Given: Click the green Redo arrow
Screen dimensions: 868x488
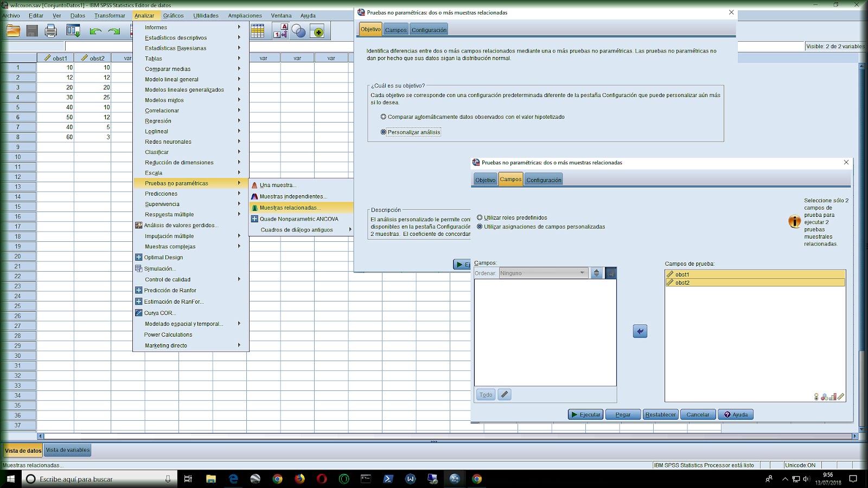Looking at the screenshot, I should coord(114,31).
